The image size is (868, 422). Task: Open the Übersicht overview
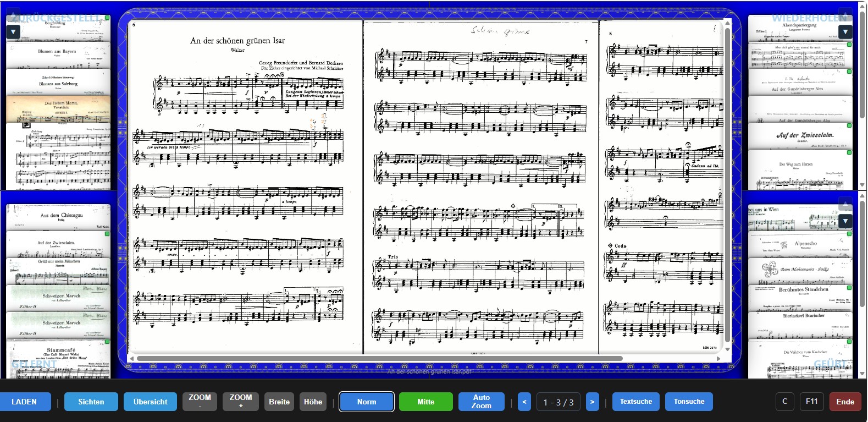(150, 402)
